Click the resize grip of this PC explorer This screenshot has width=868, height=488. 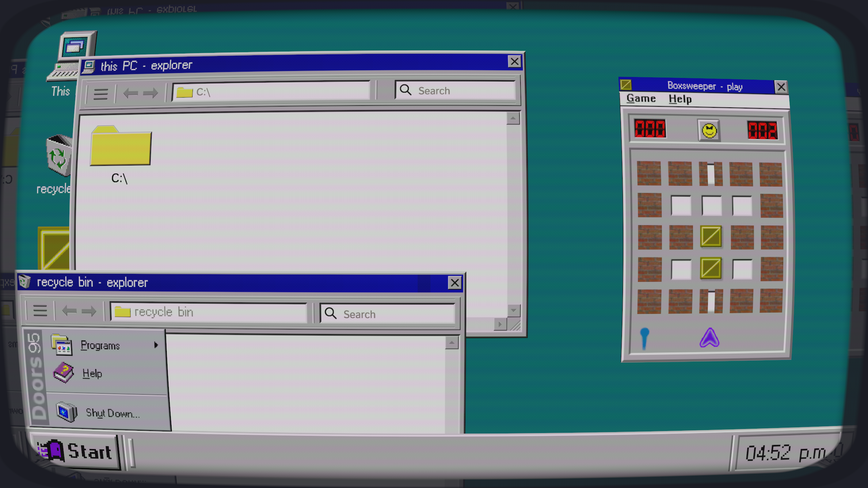tap(515, 325)
